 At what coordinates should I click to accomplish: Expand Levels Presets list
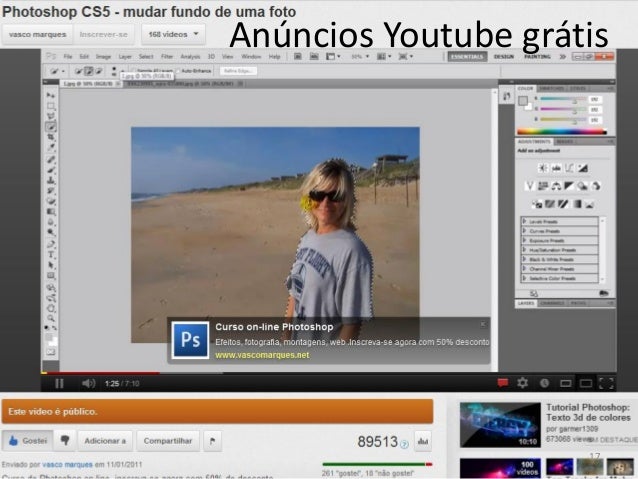524,221
